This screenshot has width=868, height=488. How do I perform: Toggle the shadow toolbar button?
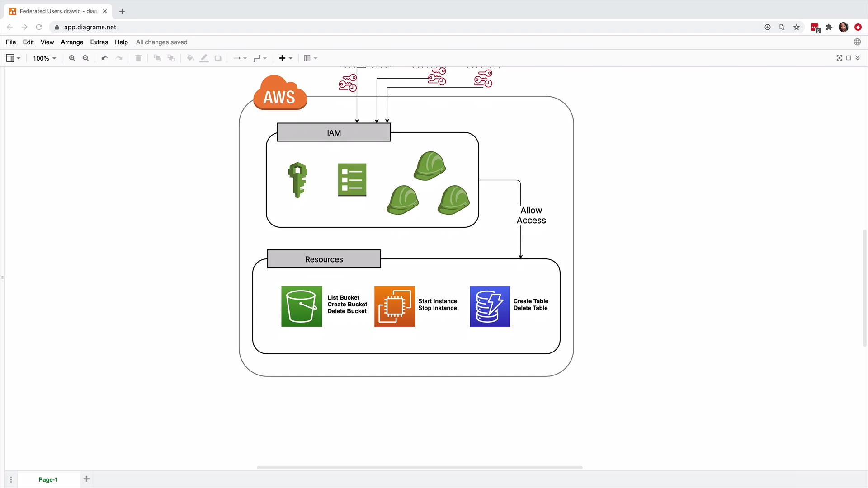218,58
